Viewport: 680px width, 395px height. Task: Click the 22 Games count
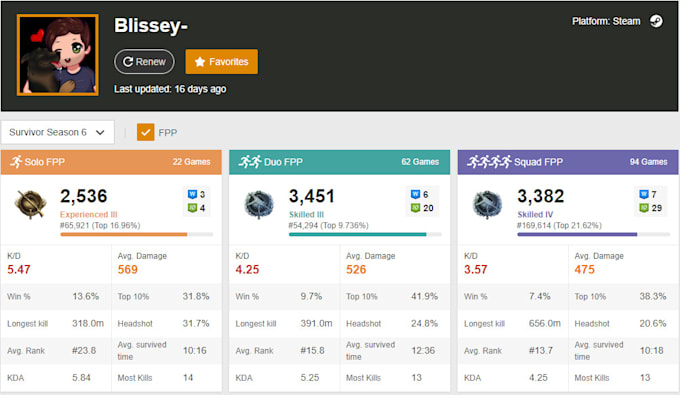[191, 162]
